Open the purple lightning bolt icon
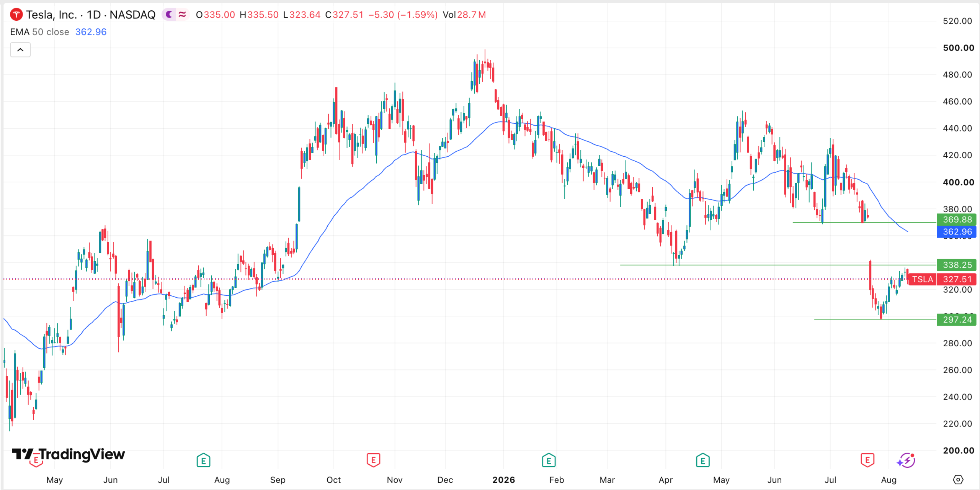The width and height of the screenshot is (980, 490). (906, 460)
